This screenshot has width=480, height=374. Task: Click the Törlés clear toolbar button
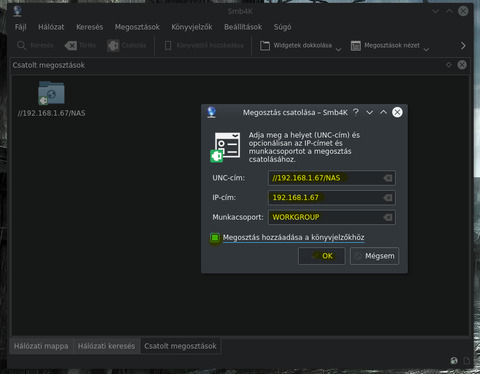click(x=80, y=45)
